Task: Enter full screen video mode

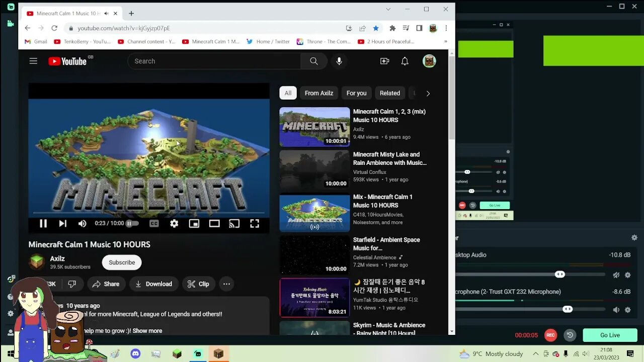Action: pyautogui.click(x=255, y=224)
